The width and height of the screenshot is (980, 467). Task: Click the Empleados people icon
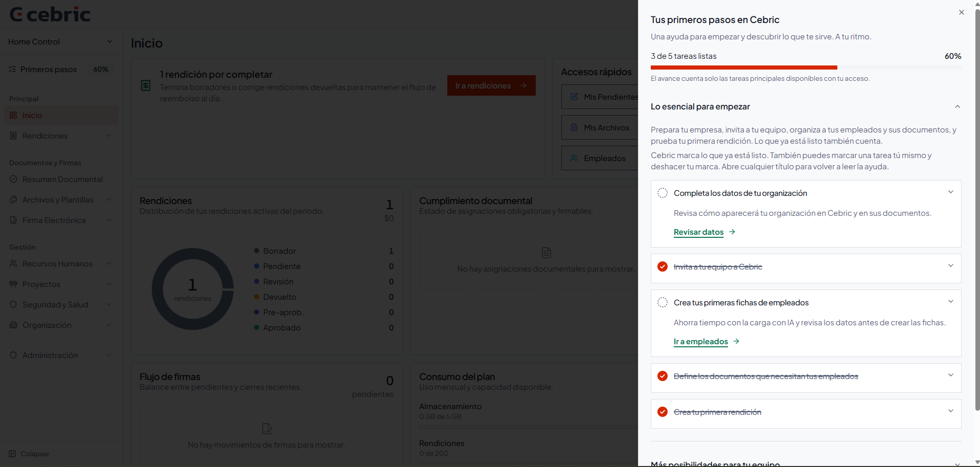[x=574, y=158]
